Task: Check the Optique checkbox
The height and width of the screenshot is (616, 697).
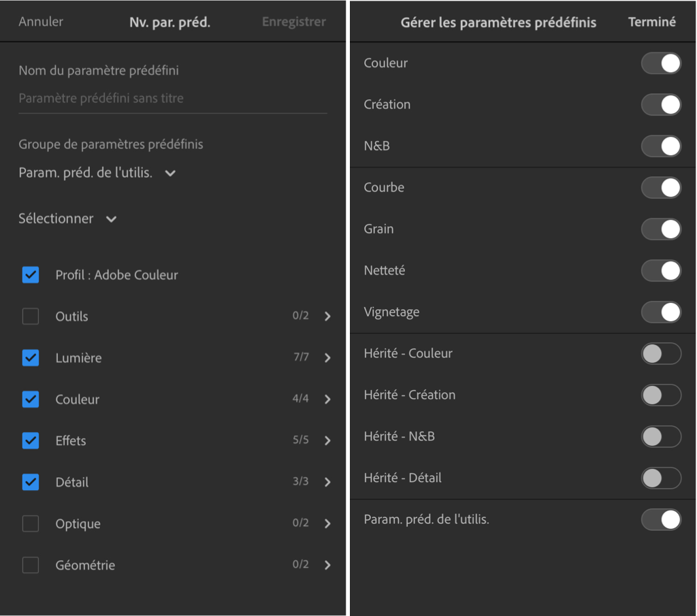Action: click(x=31, y=523)
